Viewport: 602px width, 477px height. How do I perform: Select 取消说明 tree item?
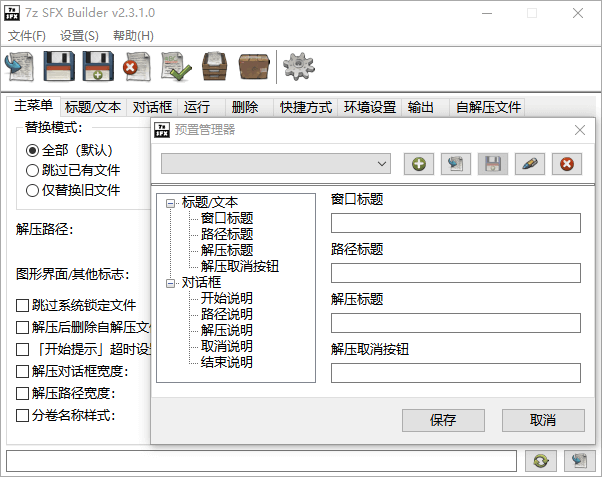tap(227, 346)
